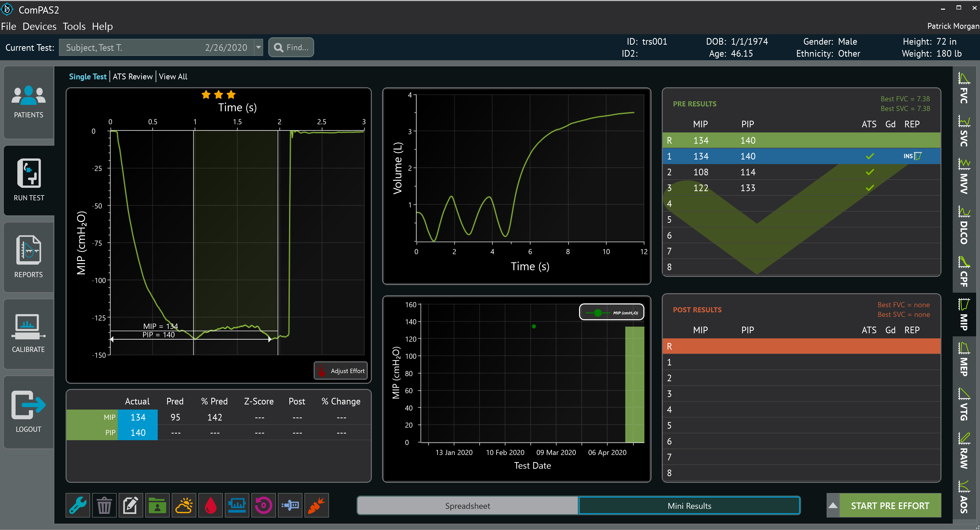Click the three-star effort rating
Viewport: 980px width, 530px height.
click(x=218, y=95)
